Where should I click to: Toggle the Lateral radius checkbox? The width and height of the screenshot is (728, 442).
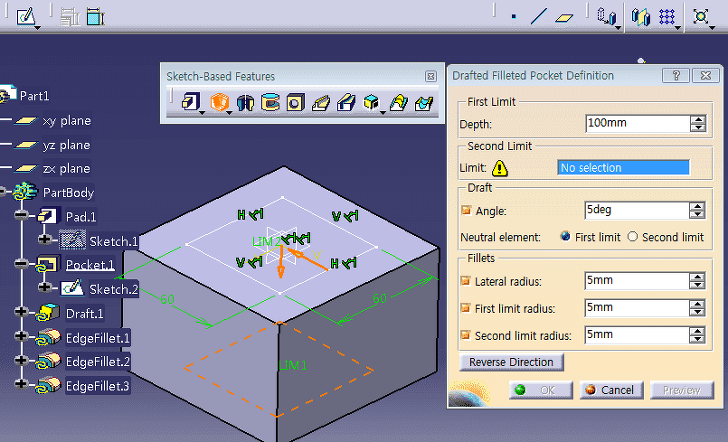click(465, 281)
